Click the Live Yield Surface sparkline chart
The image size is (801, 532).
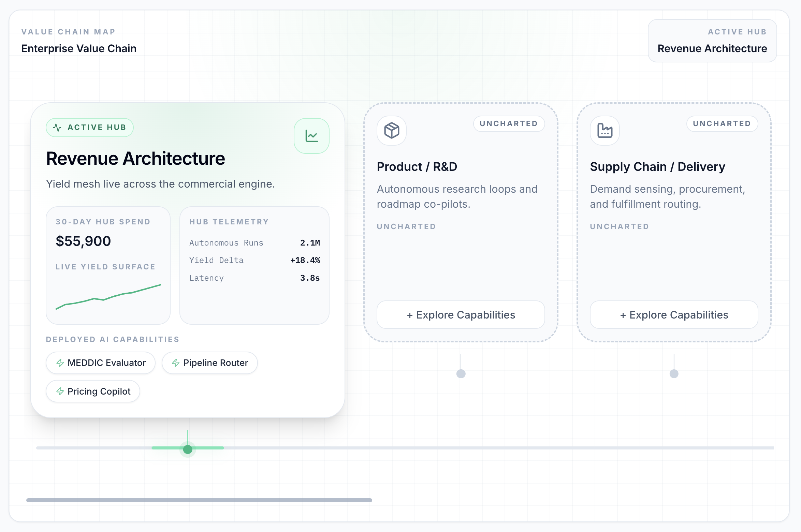click(108, 296)
